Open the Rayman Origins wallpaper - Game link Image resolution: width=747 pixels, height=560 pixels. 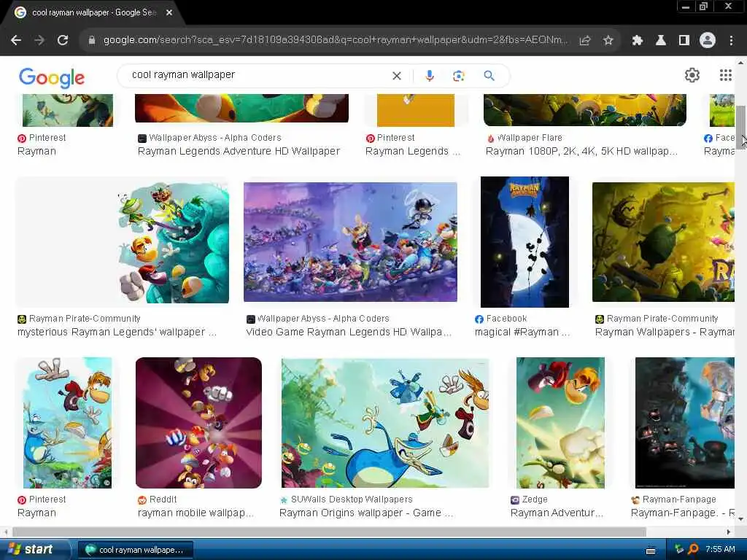point(366,513)
